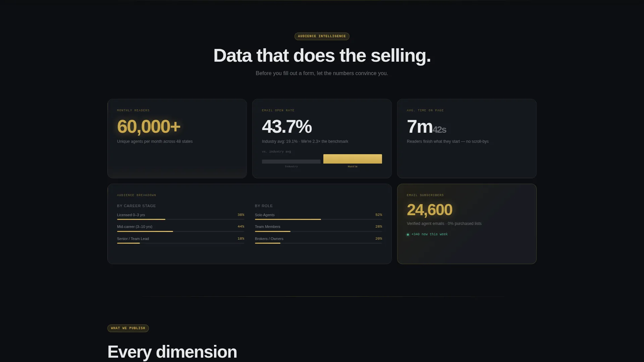Select the gold Hustle bar in chart
644x362 pixels.
pyautogui.click(x=353, y=159)
